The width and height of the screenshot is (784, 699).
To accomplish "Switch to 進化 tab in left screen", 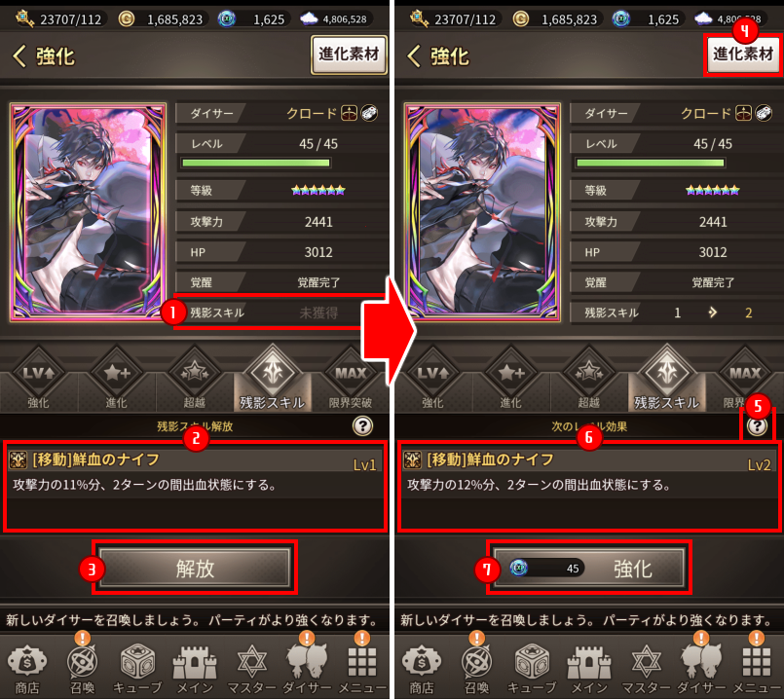I will [x=117, y=379].
